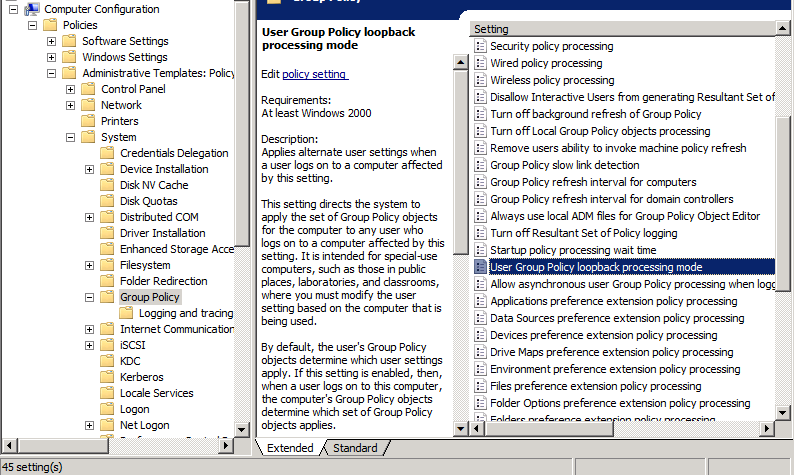Click the Group Policy slow link detection icon

point(480,165)
